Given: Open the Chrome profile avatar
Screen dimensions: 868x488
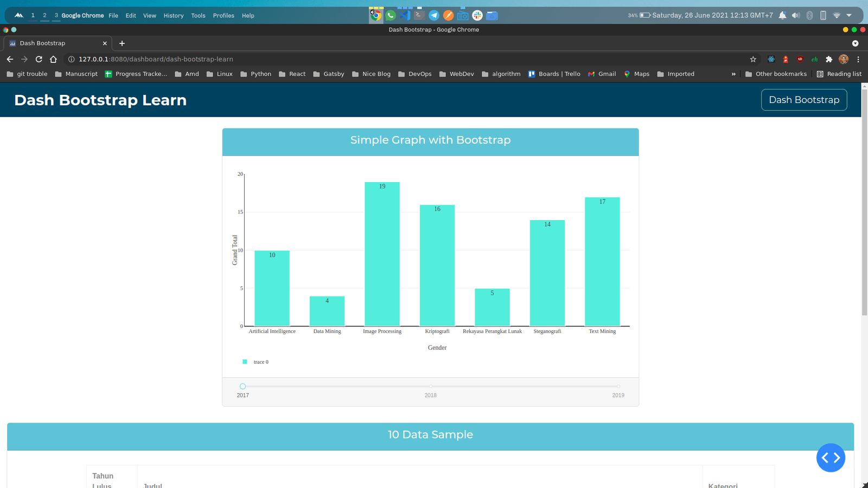Looking at the screenshot, I should (x=844, y=59).
